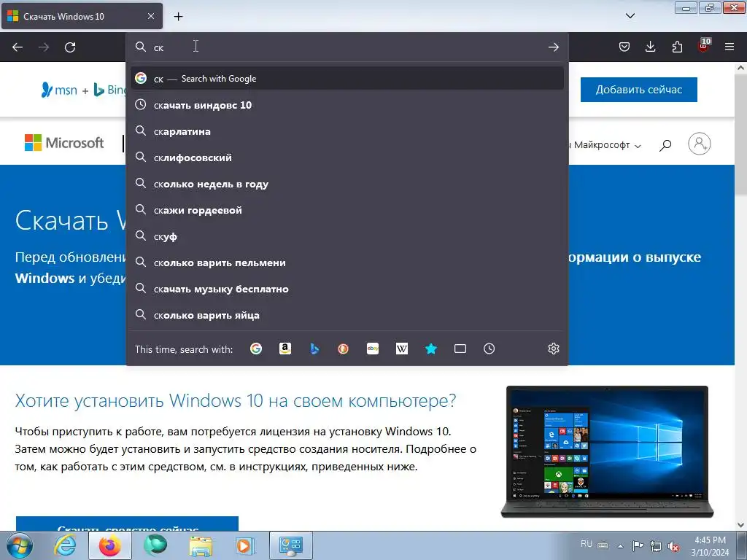The height and width of the screenshot is (560, 747).
Task: Click the scrollbar down arrow
Action: 741,525
